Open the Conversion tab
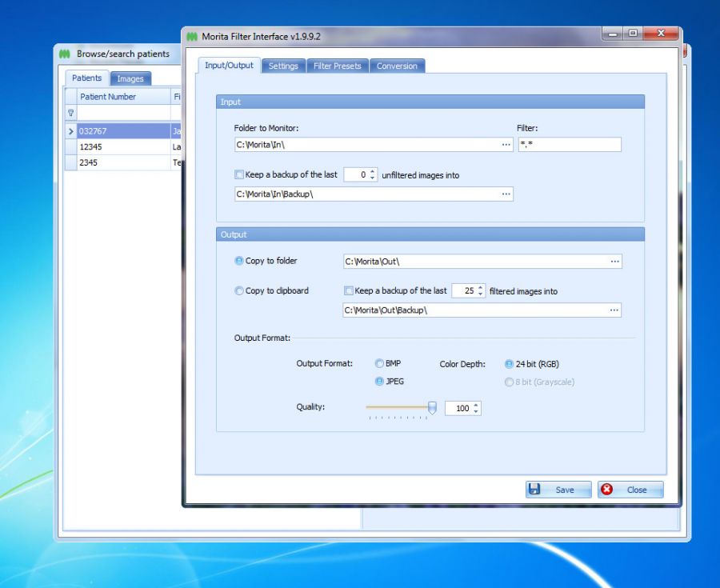 pyautogui.click(x=397, y=66)
